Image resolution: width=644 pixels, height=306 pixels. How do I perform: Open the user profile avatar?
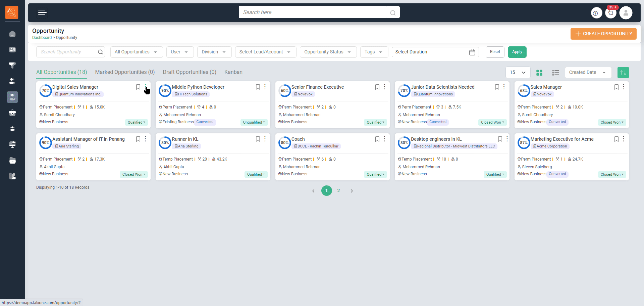(x=626, y=13)
